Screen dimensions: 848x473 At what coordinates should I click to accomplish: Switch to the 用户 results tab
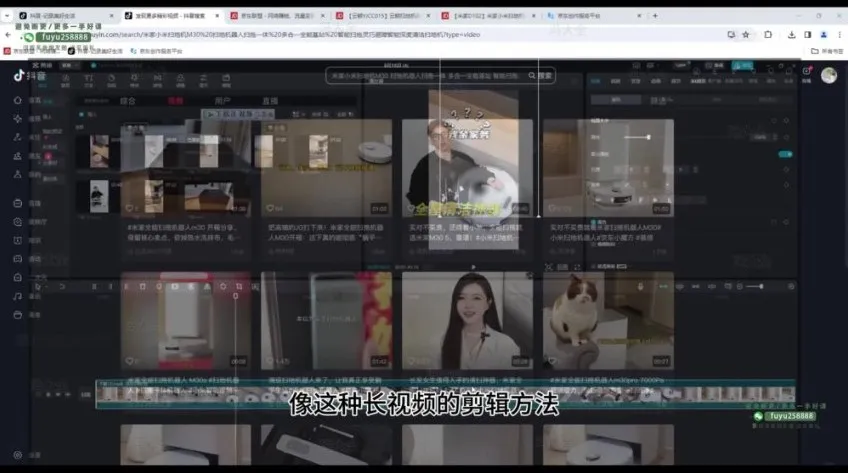[x=222, y=101]
